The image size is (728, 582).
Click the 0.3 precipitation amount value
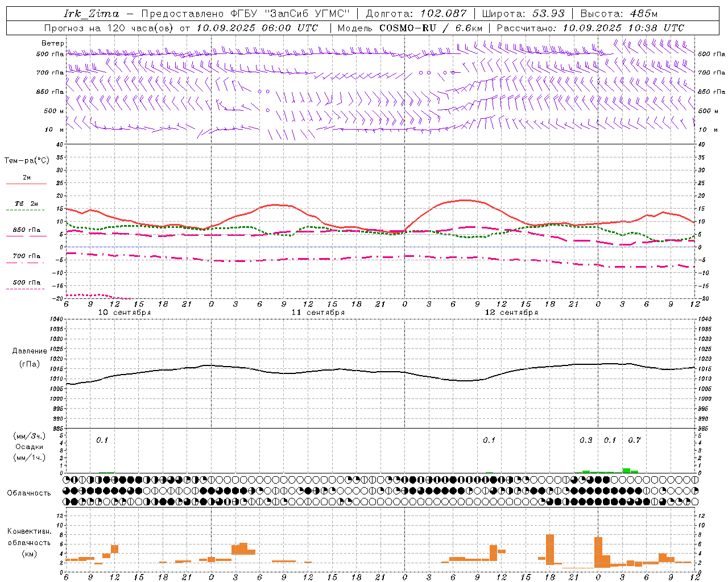pyautogui.click(x=586, y=440)
